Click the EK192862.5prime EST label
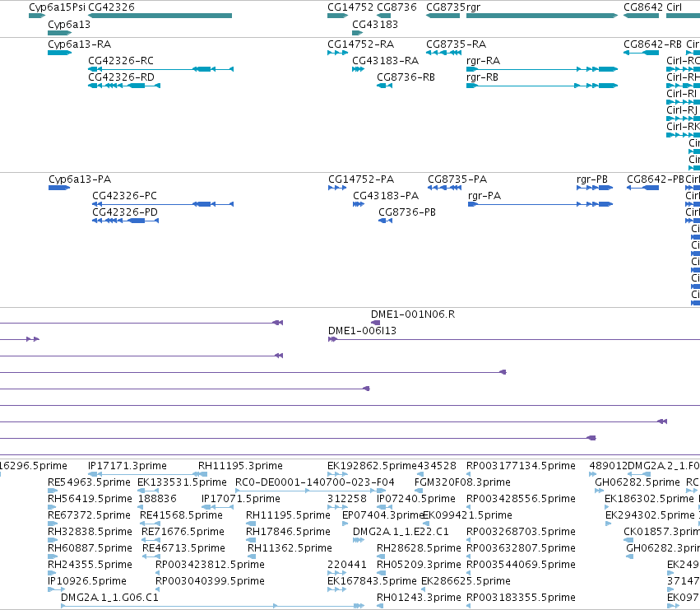The image size is (700, 610). tap(372, 466)
